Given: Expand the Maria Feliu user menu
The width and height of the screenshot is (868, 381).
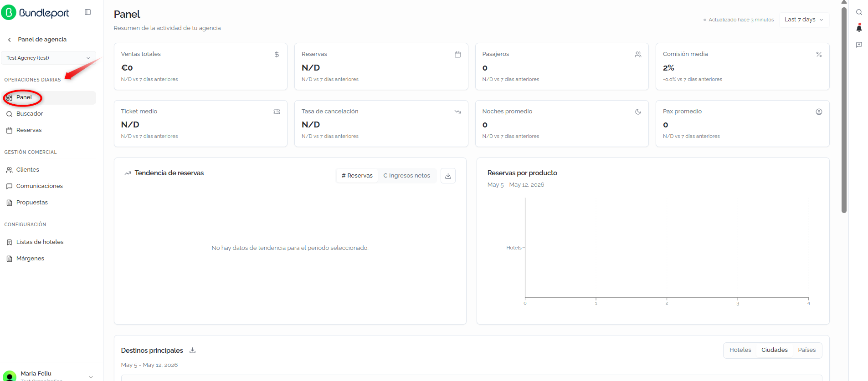Looking at the screenshot, I should click(x=91, y=376).
